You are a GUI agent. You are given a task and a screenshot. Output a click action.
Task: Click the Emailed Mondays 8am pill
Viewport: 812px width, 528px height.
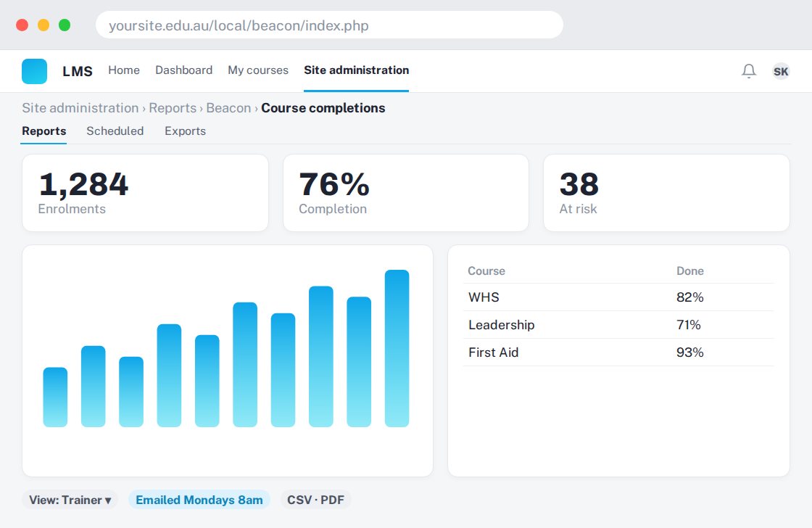click(199, 500)
